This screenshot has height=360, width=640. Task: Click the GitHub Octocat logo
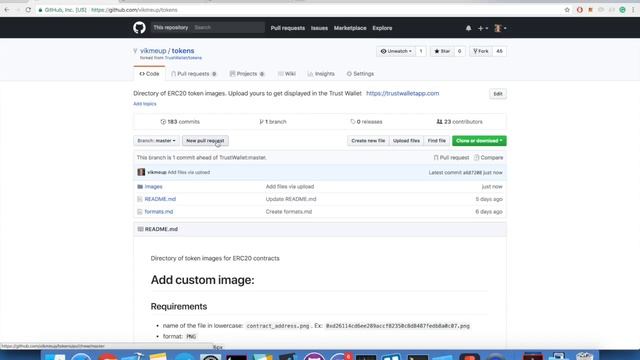coord(139,28)
